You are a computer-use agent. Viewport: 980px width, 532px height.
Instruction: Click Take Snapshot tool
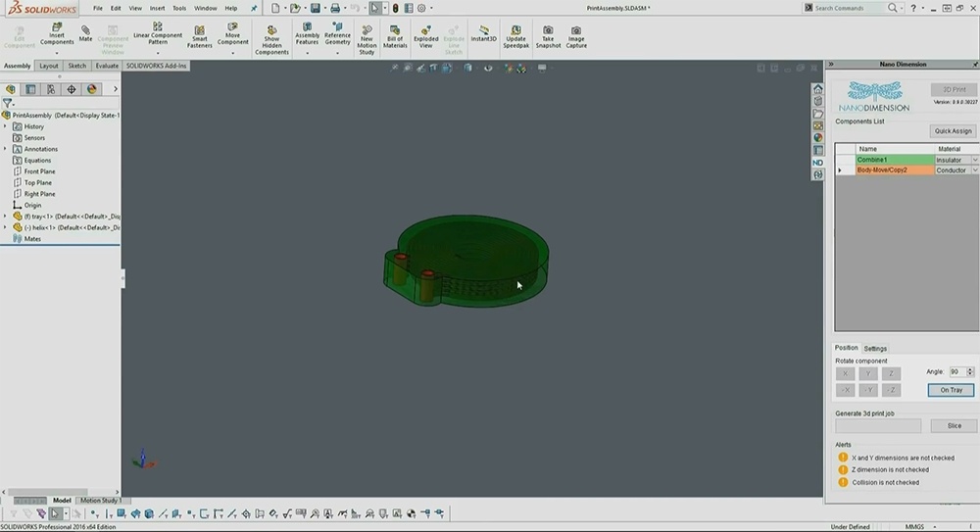(548, 37)
